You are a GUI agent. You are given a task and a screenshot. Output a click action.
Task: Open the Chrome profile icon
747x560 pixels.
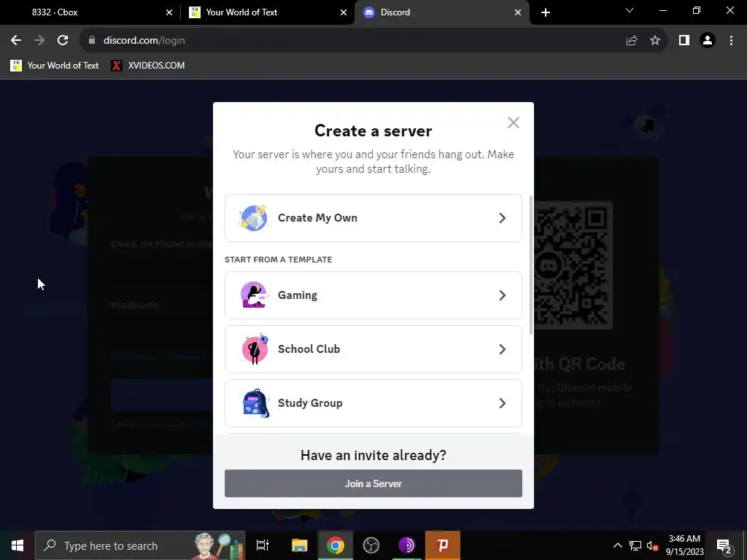pos(708,41)
